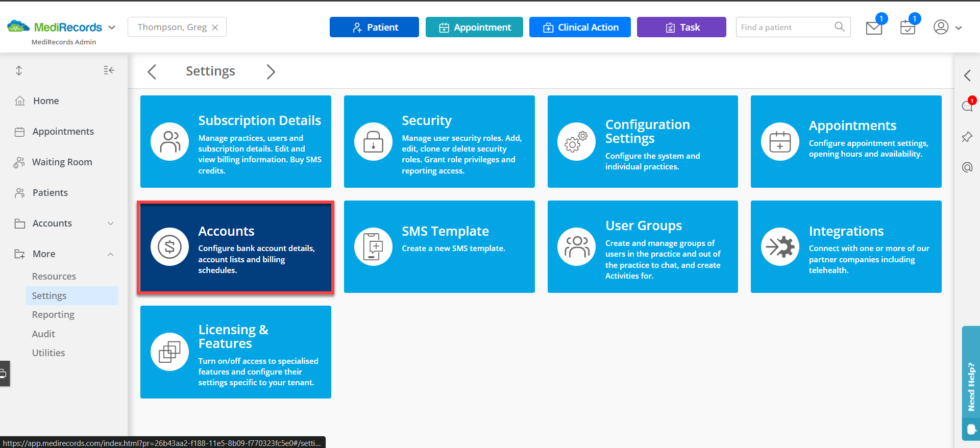Click the sidebar reorder up-down arrows icon
This screenshot has height=448, width=980.
coord(19,71)
